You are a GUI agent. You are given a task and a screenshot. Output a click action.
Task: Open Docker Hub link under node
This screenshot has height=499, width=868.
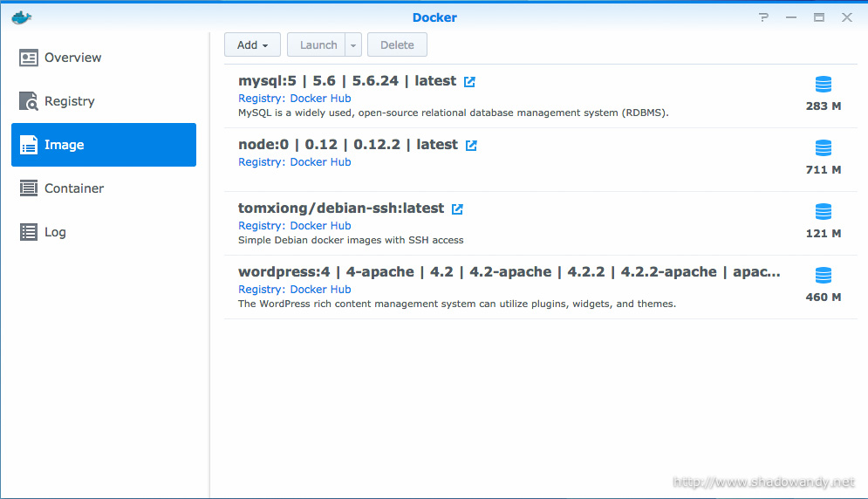click(320, 162)
